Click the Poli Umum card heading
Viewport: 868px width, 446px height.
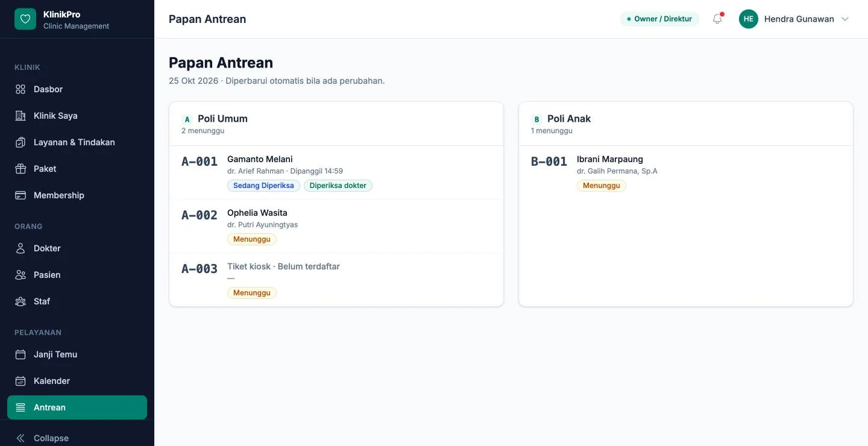222,119
